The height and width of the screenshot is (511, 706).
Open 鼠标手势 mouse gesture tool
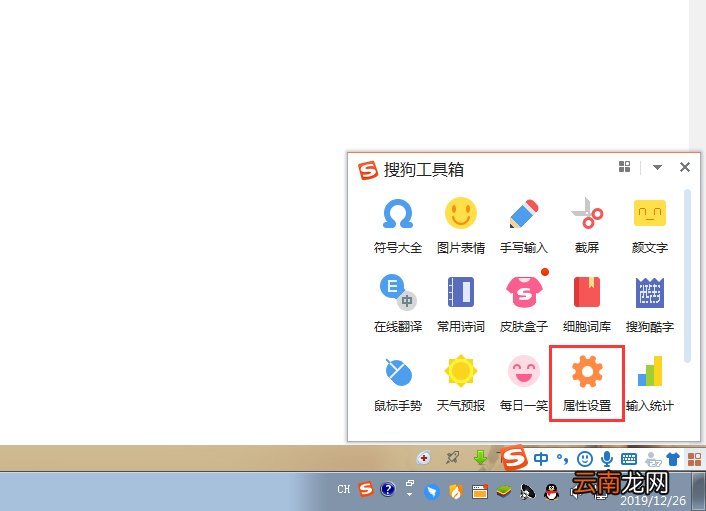398,384
